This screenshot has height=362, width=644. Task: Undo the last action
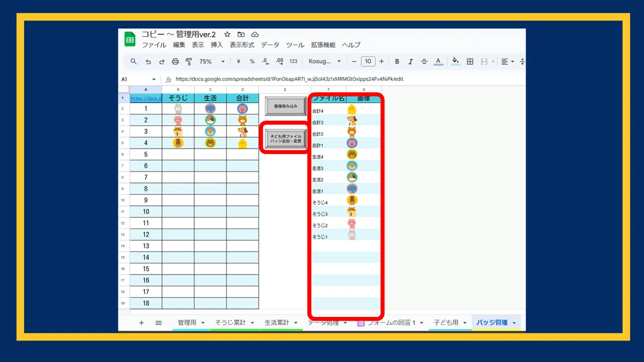click(148, 62)
